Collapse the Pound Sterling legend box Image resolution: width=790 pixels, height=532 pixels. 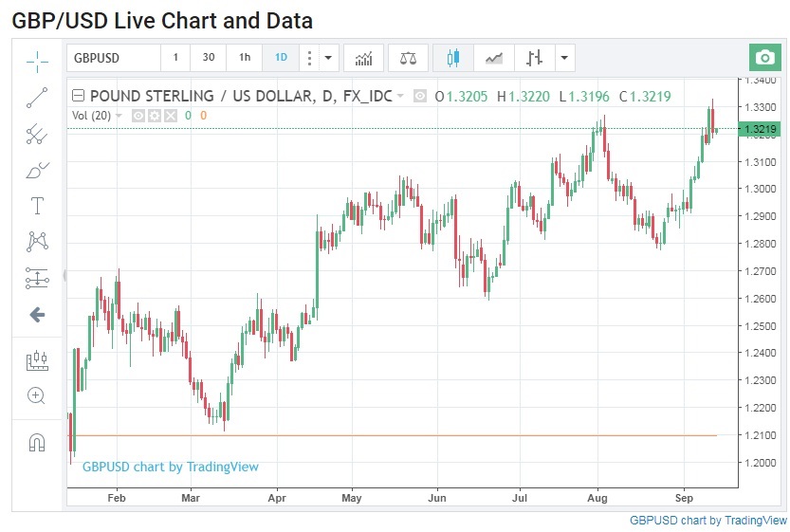click(x=78, y=96)
